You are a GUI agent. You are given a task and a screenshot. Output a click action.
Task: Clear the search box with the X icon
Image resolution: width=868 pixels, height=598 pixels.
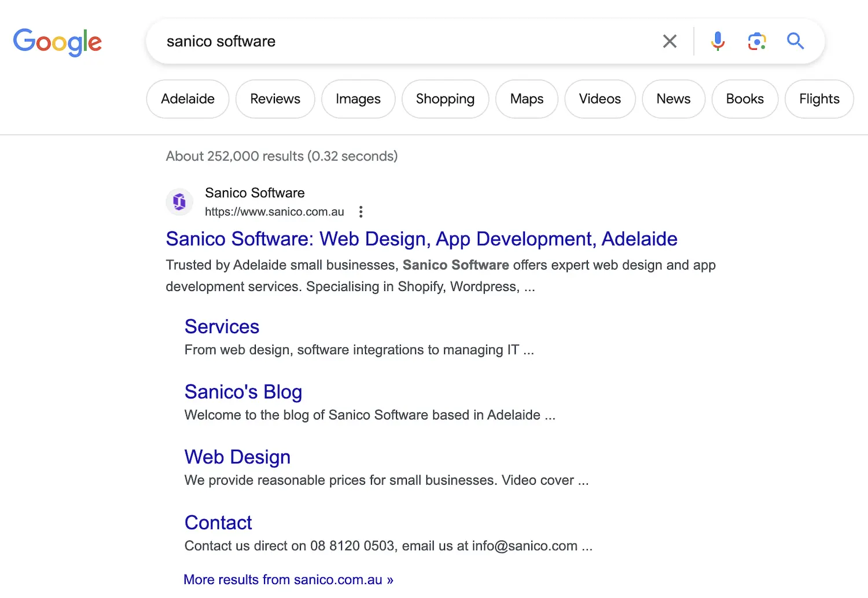670,41
